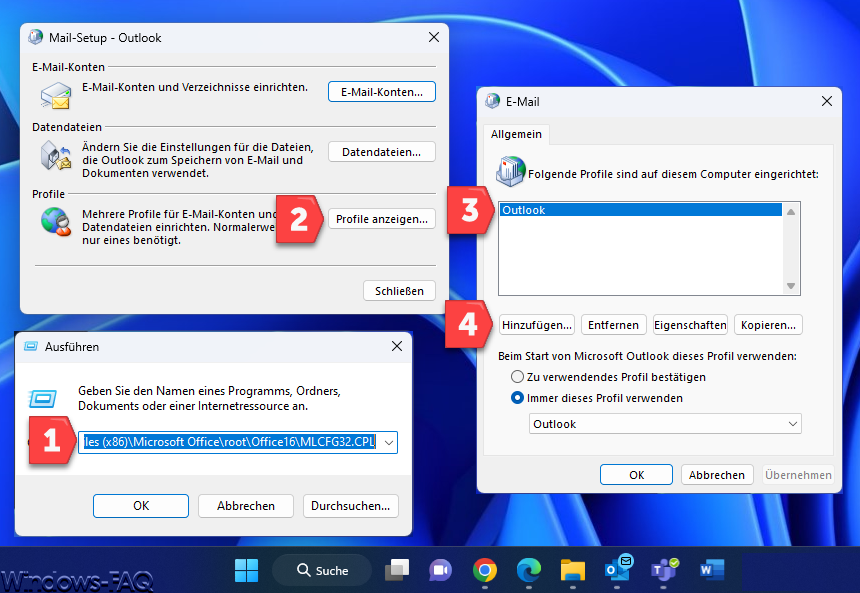The height and width of the screenshot is (593, 860).
Task: Open Microsoft Teams from the taskbar
Action: (x=664, y=571)
